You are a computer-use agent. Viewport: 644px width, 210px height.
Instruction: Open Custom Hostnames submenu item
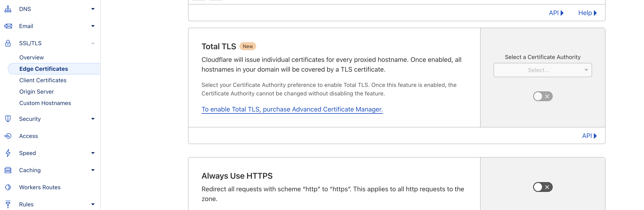click(45, 103)
